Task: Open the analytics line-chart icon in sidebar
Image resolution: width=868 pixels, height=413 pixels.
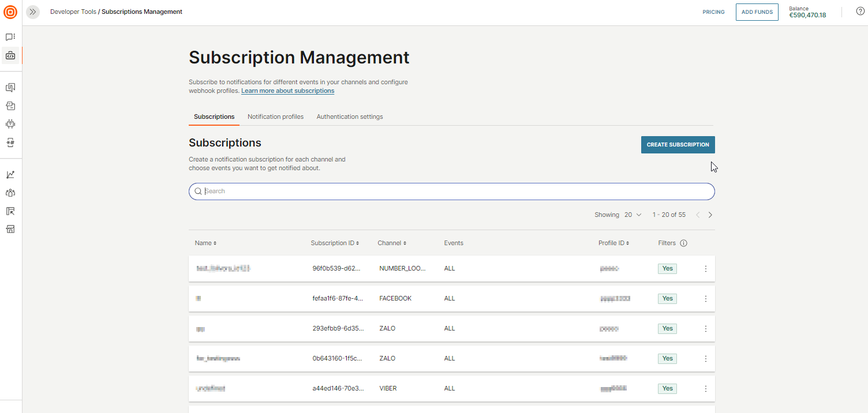Action: point(10,174)
